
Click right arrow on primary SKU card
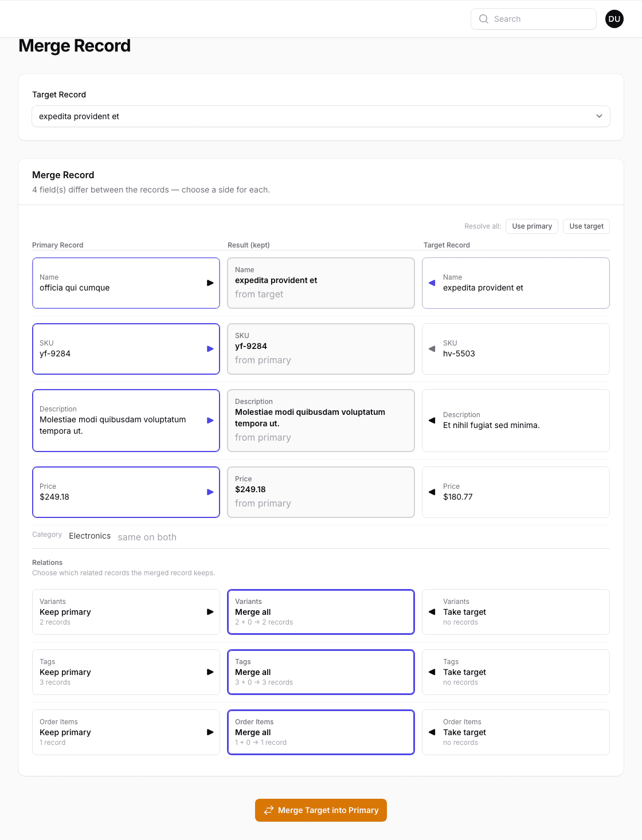[210, 349]
